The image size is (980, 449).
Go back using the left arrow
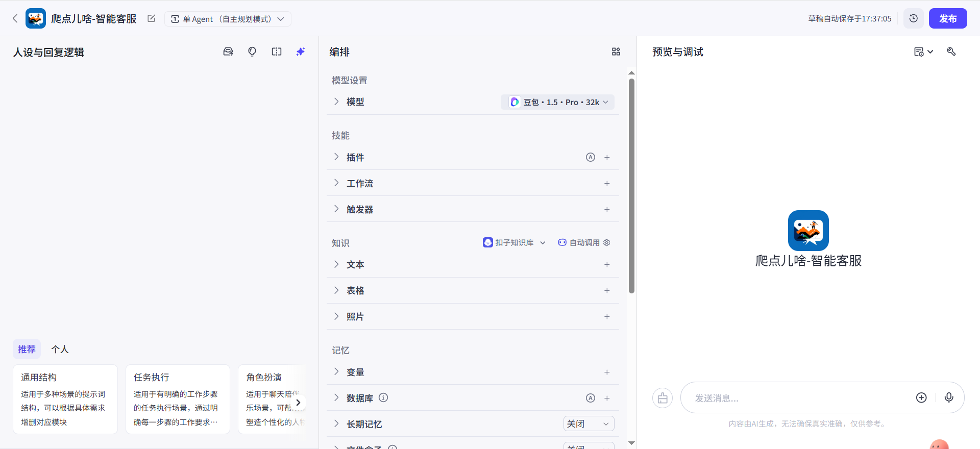(x=15, y=18)
